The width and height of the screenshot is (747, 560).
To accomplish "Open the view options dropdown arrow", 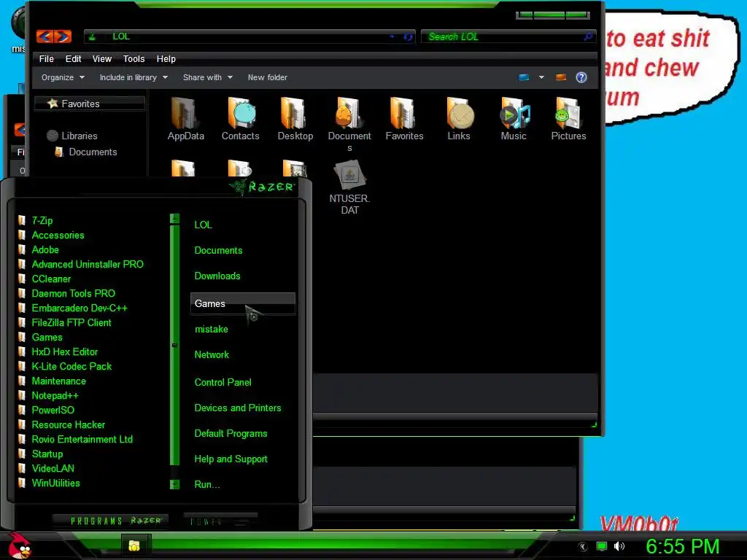I will pos(541,77).
